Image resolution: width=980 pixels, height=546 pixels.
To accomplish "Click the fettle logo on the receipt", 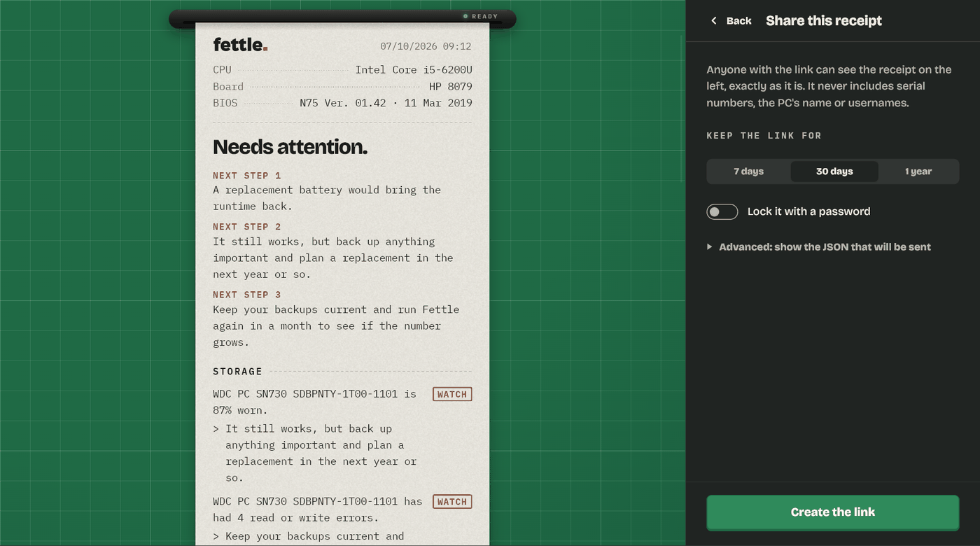I will coord(240,45).
